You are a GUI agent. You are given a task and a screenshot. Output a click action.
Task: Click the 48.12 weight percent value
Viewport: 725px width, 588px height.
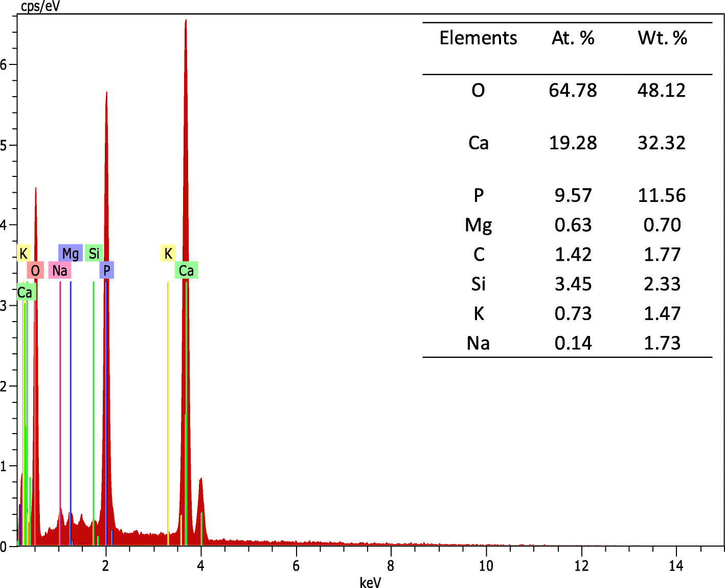(x=662, y=91)
